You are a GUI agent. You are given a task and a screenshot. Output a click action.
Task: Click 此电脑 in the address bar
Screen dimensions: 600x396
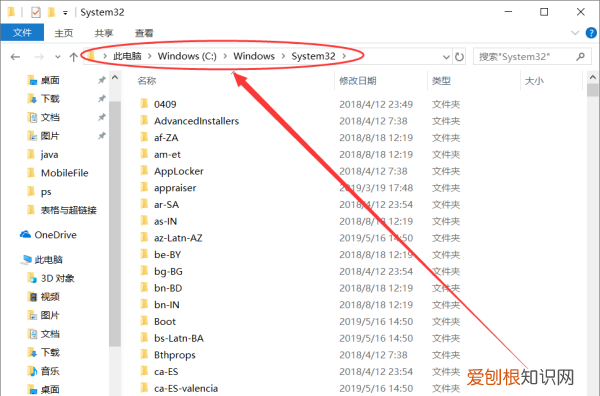[127, 56]
